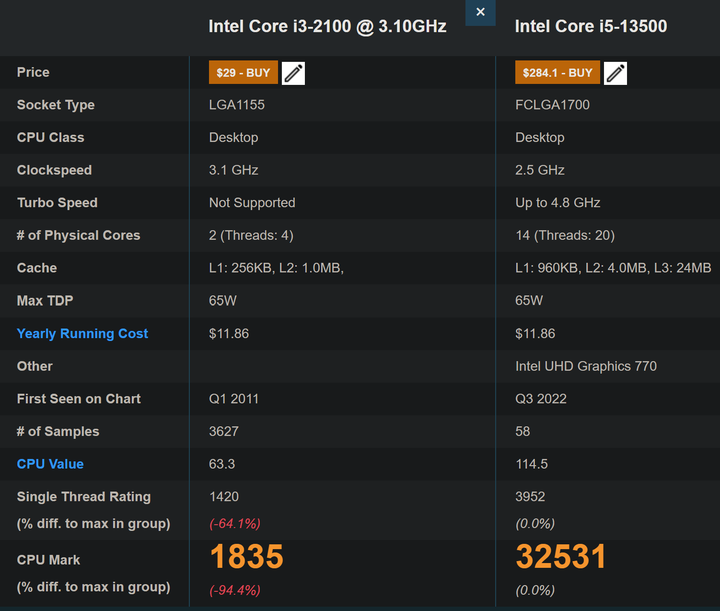The height and width of the screenshot is (611, 720).
Task: Click the 63.3 CPU value figure
Action: (222, 464)
